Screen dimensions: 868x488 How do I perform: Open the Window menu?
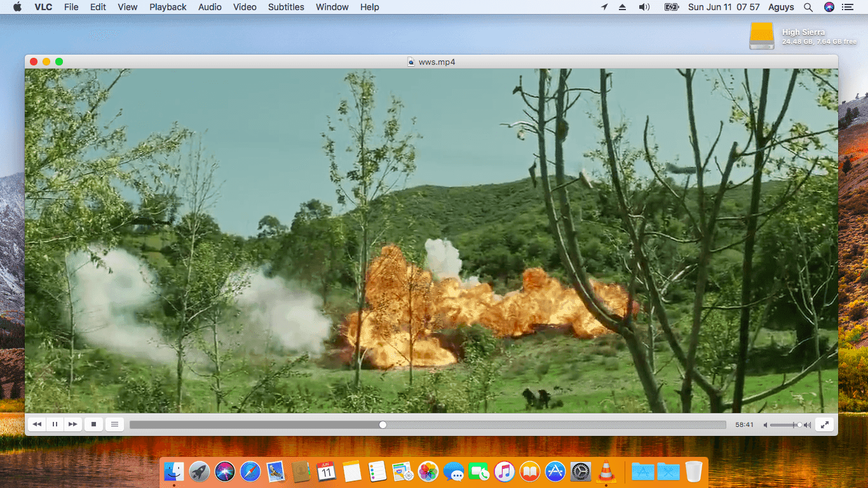[x=332, y=7]
